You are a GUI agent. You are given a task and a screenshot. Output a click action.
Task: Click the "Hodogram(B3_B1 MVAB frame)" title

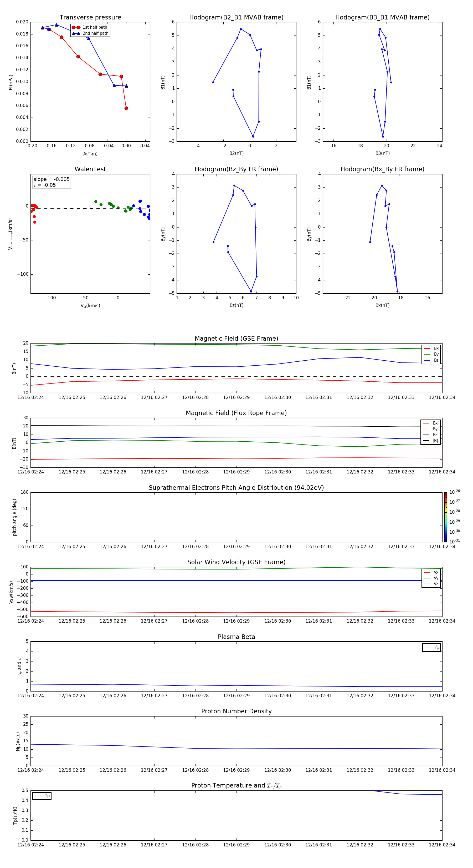click(x=382, y=18)
